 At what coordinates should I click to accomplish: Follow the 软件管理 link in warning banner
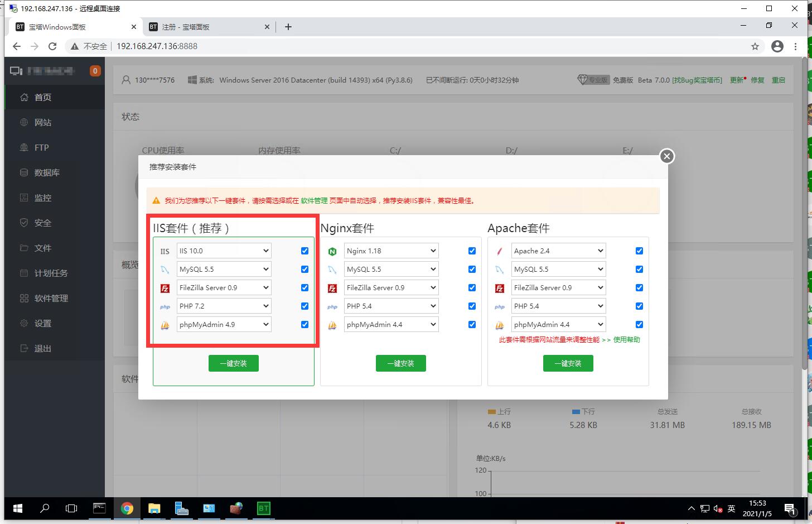314,201
